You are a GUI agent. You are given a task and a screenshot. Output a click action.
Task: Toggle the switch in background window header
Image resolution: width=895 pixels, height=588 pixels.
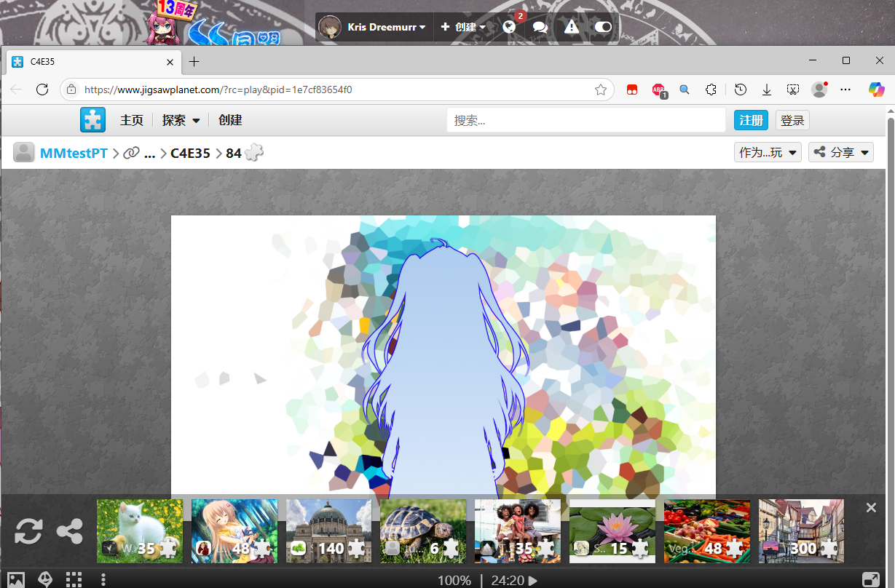(x=603, y=27)
